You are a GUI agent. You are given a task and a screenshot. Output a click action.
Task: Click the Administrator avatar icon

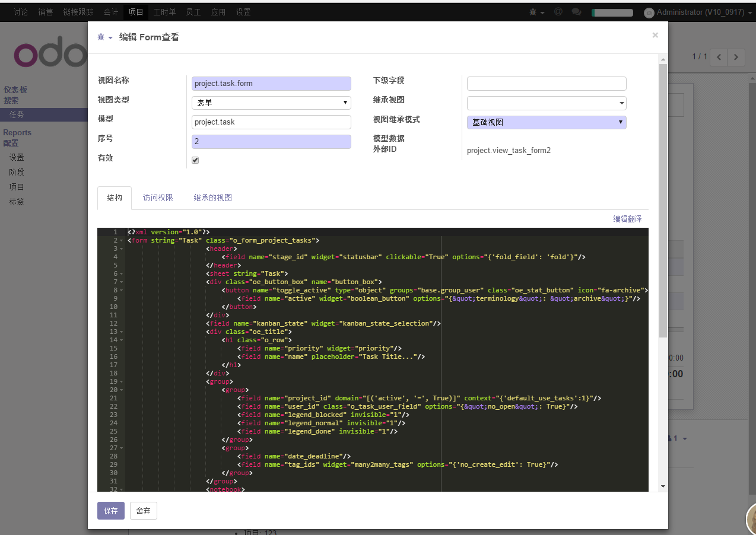coord(649,12)
